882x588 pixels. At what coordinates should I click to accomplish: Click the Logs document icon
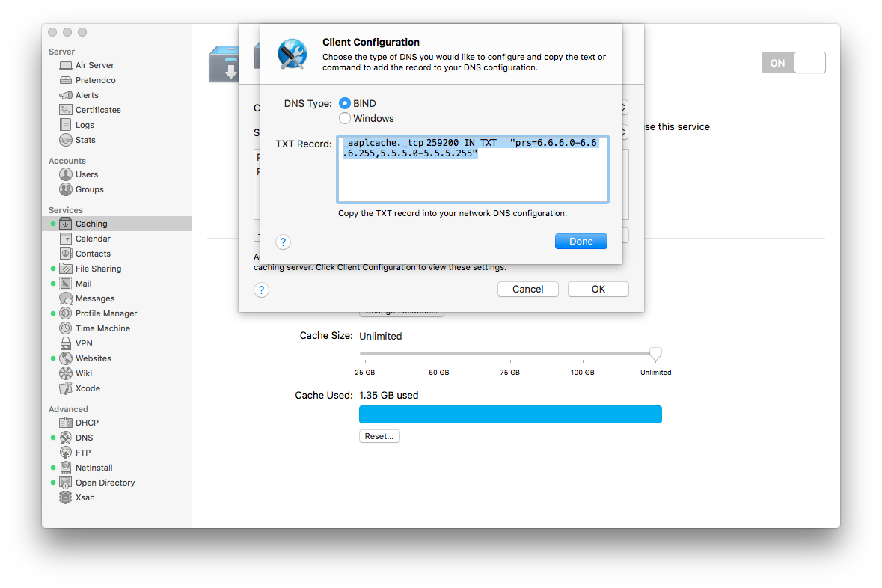click(65, 125)
